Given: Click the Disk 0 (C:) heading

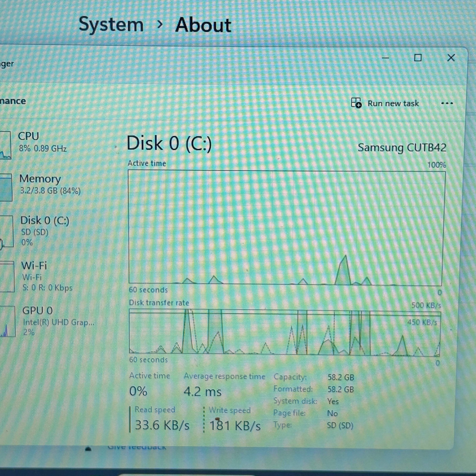Looking at the screenshot, I should coord(169,143).
